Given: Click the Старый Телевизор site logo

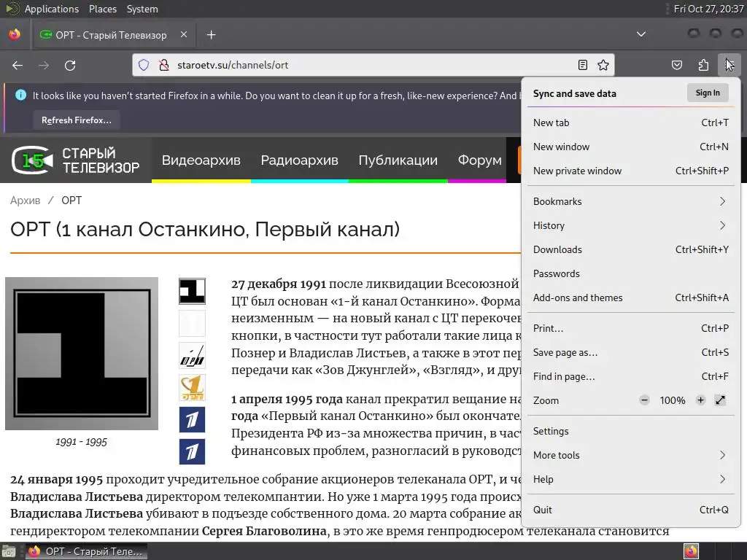Looking at the screenshot, I should point(75,160).
